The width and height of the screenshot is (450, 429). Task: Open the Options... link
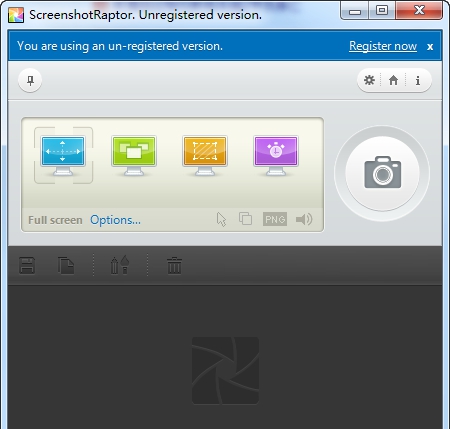[115, 220]
